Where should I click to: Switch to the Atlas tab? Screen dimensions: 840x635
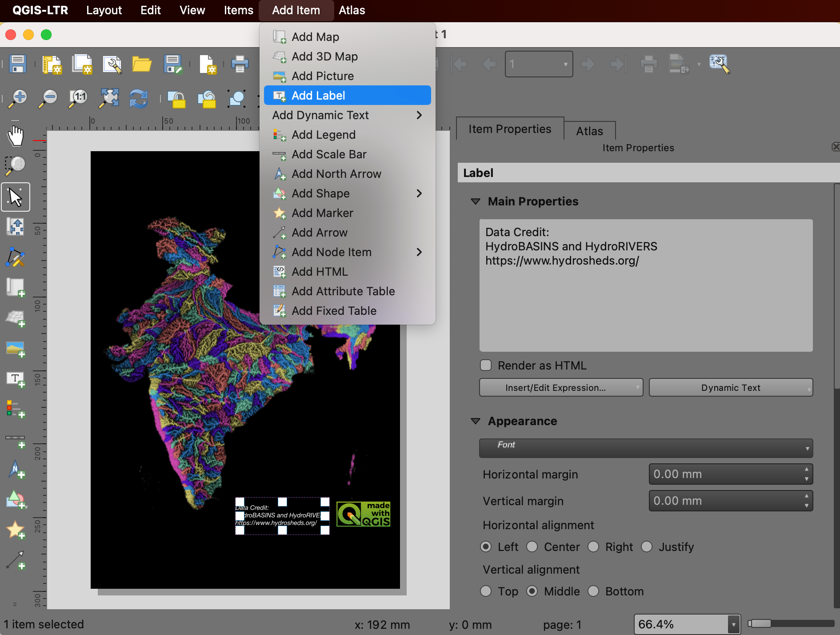[x=589, y=131]
